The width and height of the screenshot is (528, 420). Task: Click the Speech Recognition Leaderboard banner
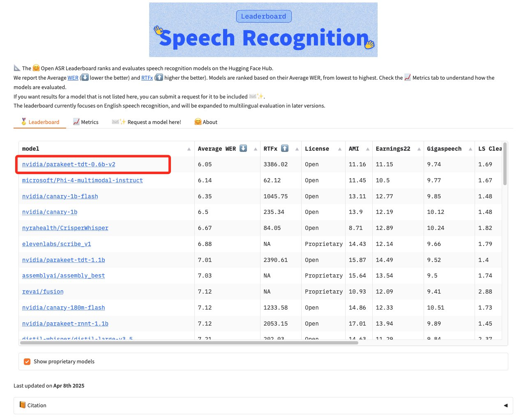coord(263,30)
